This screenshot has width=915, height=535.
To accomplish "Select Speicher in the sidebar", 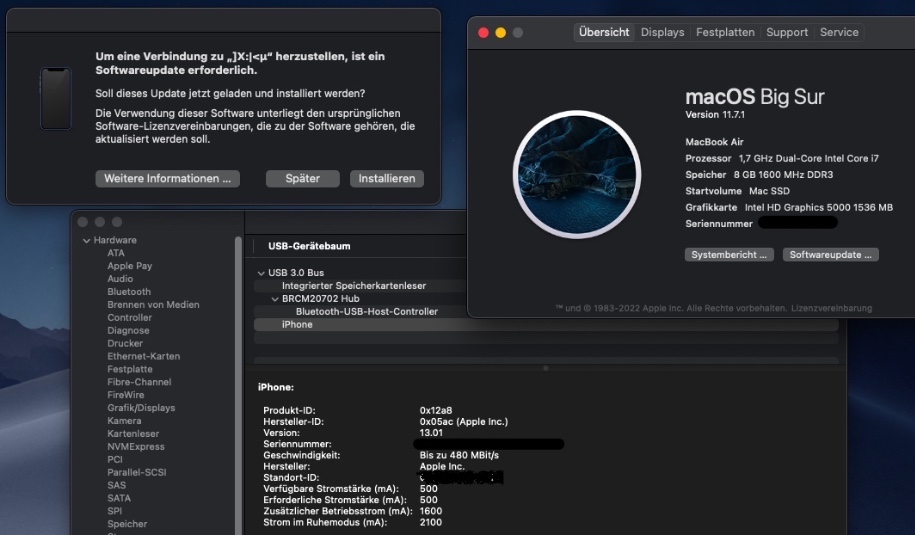I will (127, 524).
